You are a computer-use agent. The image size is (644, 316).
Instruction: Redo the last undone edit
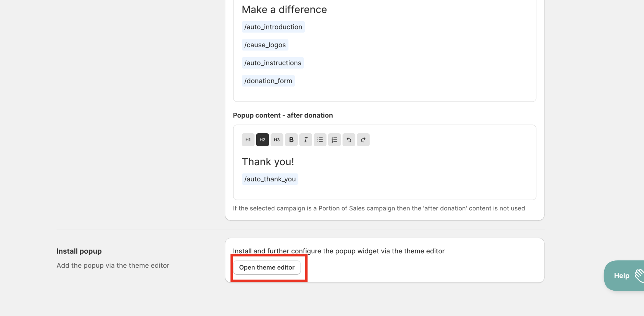point(363,140)
